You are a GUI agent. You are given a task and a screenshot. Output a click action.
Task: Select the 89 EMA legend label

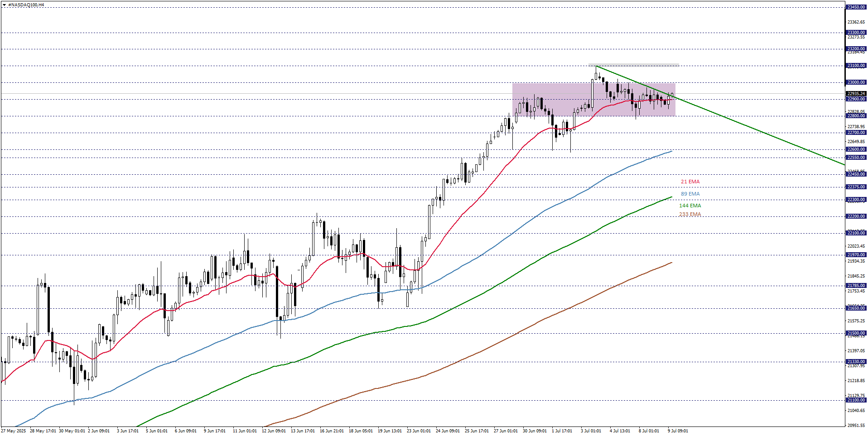[x=690, y=194]
